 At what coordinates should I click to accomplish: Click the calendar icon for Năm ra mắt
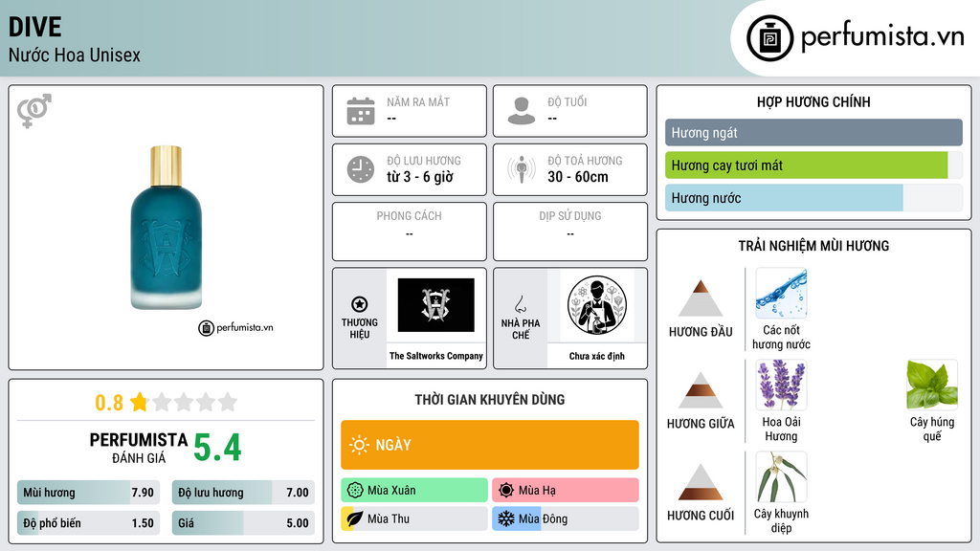click(361, 111)
